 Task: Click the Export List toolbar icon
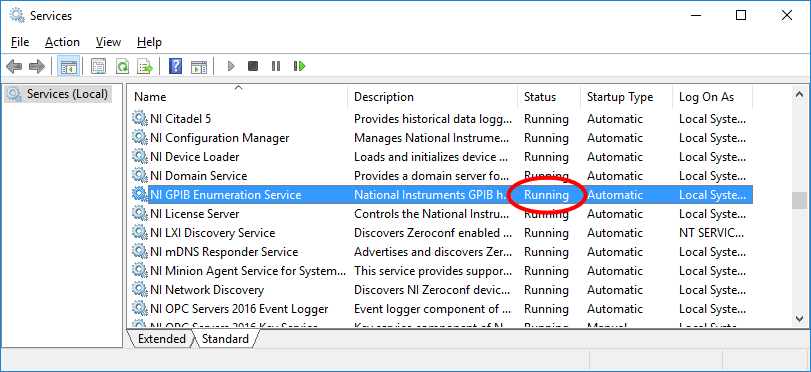point(145,66)
